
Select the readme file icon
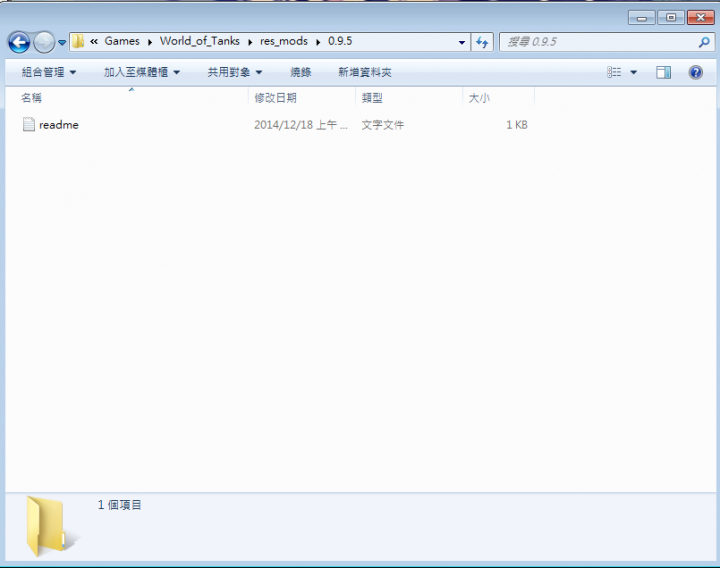(x=28, y=124)
